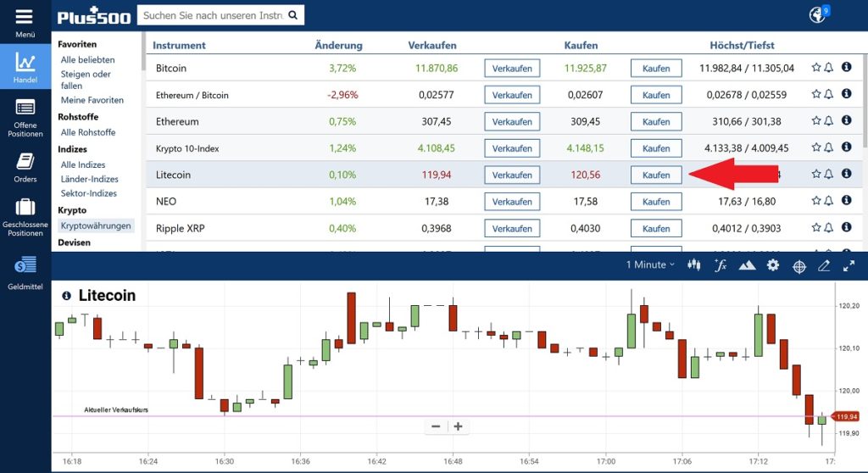Viewport: 868px width, 473px height.
Task: Change the chart type candlestick icon
Action: [693, 264]
